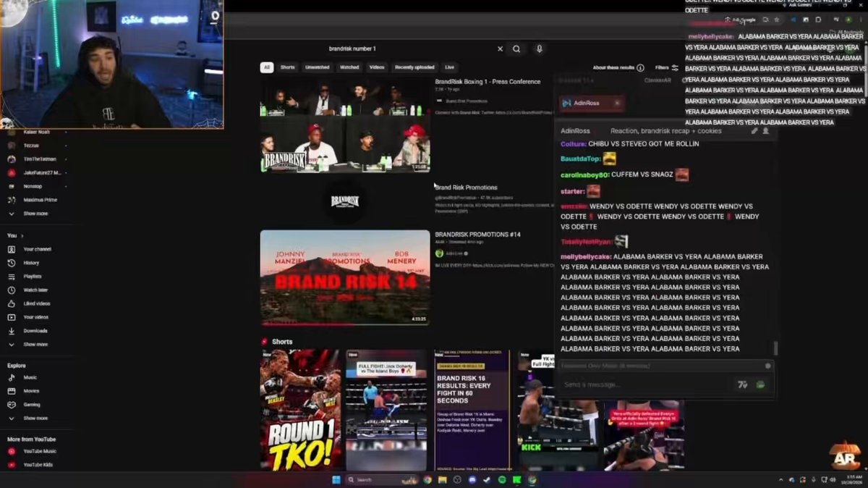
Task: Open Watch later clock icon
Action: coord(12,290)
